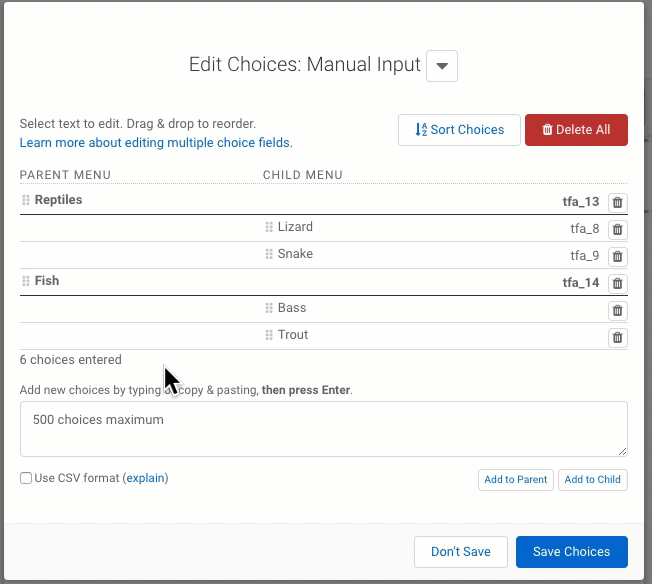Select the Snake choice text
Viewport: 652px width, 584px height.
tap(295, 254)
